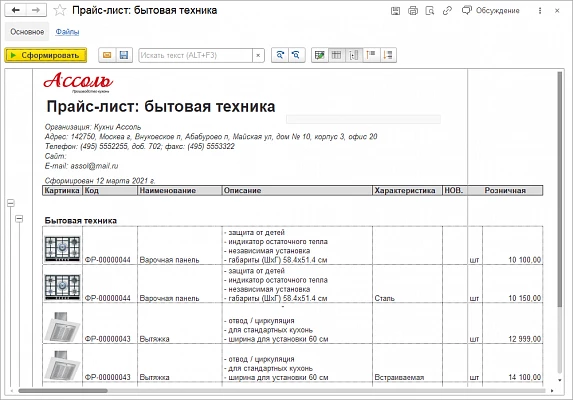Click the vertical scrollbar thumb
The width and height of the screenshot is (573, 400).
pyautogui.click(x=560, y=189)
